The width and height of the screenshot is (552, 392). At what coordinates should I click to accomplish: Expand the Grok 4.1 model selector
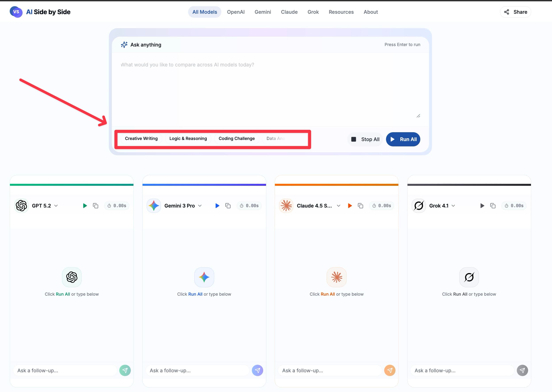click(453, 206)
